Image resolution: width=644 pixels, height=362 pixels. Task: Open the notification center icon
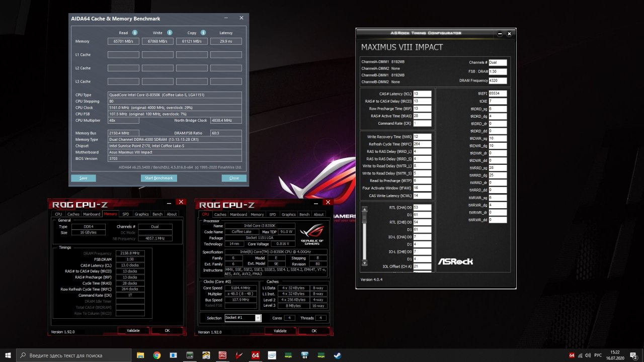coord(635,355)
